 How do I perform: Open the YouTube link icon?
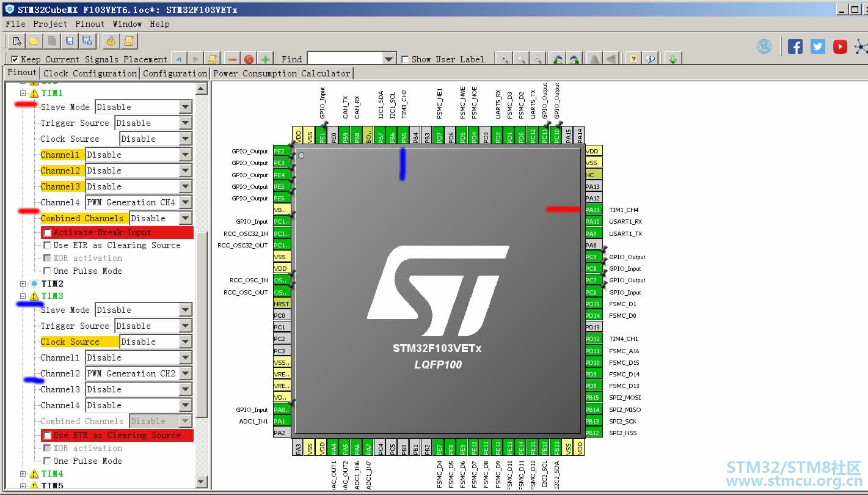tap(841, 46)
